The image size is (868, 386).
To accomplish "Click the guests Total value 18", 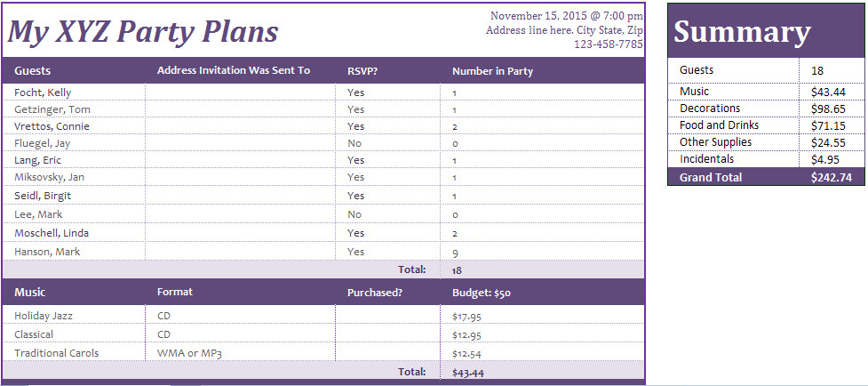I will [x=543, y=269].
